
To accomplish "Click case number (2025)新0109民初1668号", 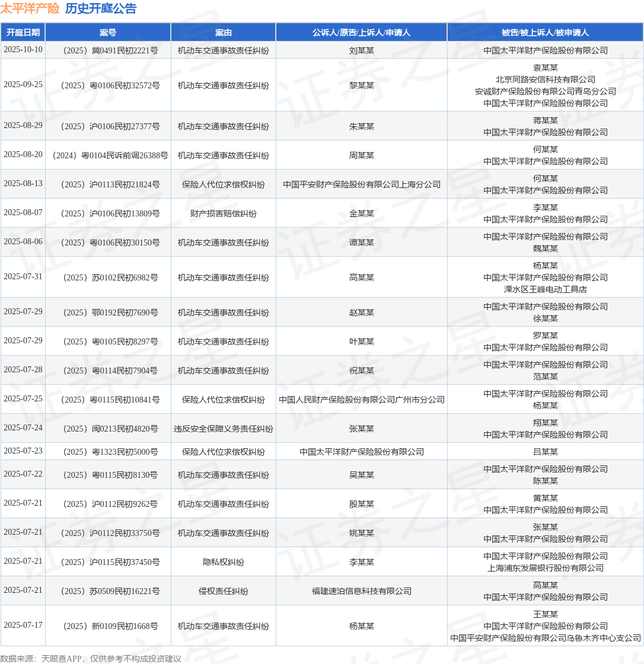I will (110, 626).
